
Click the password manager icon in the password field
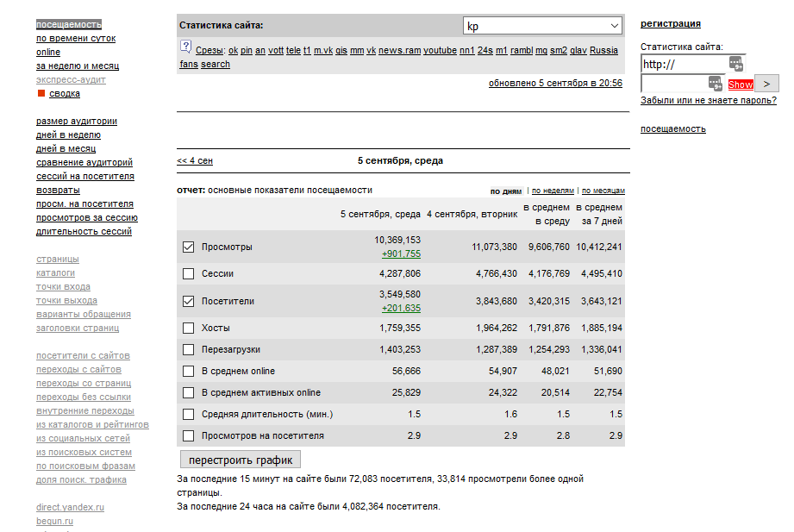coord(716,83)
